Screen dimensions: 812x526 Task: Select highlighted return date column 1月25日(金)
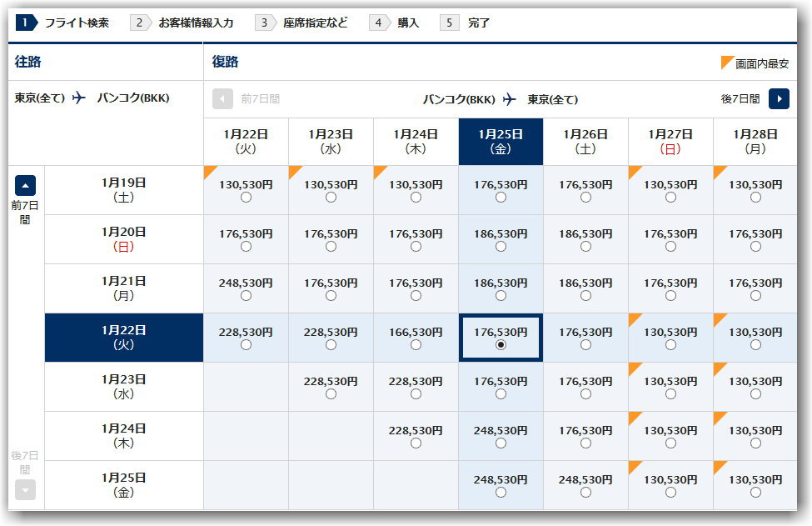(501, 142)
